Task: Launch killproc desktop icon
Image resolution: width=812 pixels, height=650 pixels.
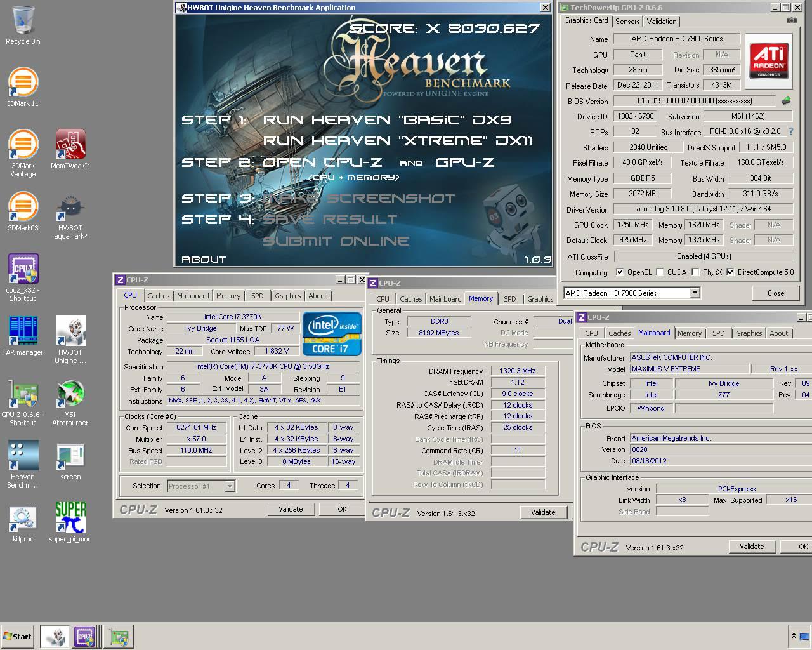Action: pos(23,522)
